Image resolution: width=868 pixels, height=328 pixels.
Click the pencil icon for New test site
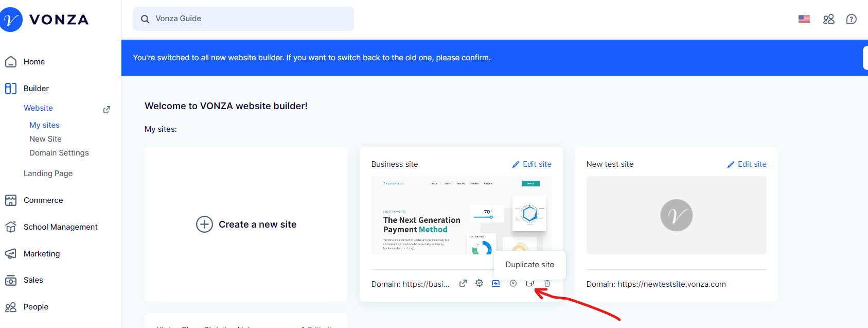tap(731, 164)
